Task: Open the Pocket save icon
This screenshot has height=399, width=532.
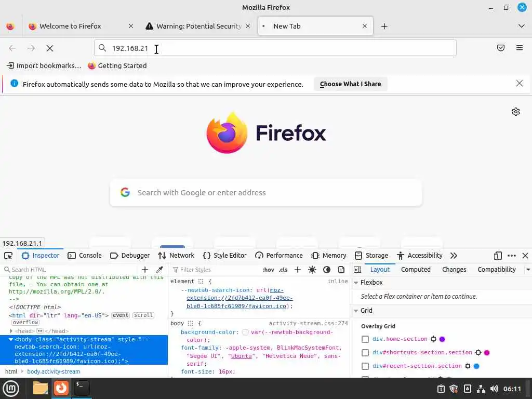Action: point(500,48)
